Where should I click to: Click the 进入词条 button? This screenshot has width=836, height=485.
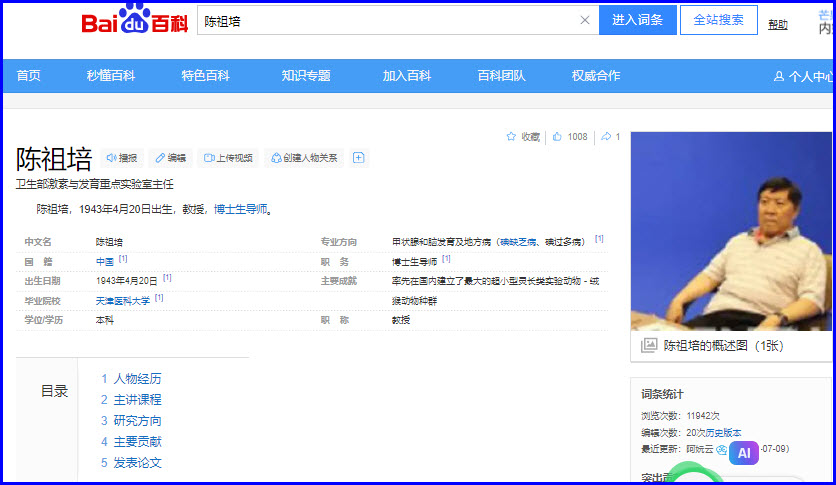coord(637,20)
